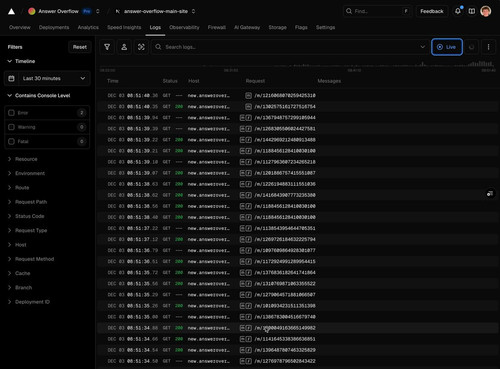The width and height of the screenshot is (500, 369).
Task: Click the middleware icon on the 08:51:35.00 row
Action: [242, 317]
